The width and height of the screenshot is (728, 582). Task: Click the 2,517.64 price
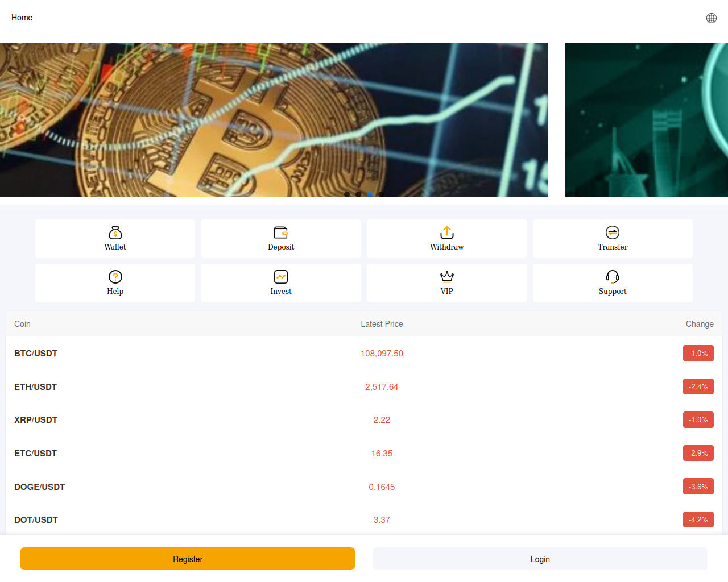[382, 387]
